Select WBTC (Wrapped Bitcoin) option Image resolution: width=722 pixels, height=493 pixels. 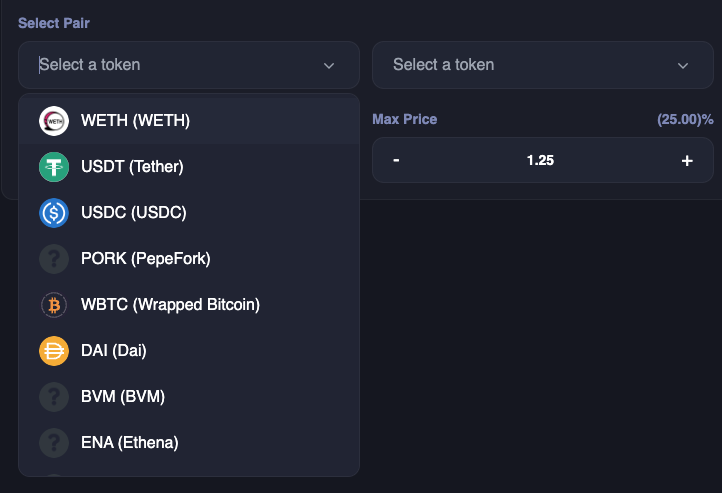click(x=189, y=305)
